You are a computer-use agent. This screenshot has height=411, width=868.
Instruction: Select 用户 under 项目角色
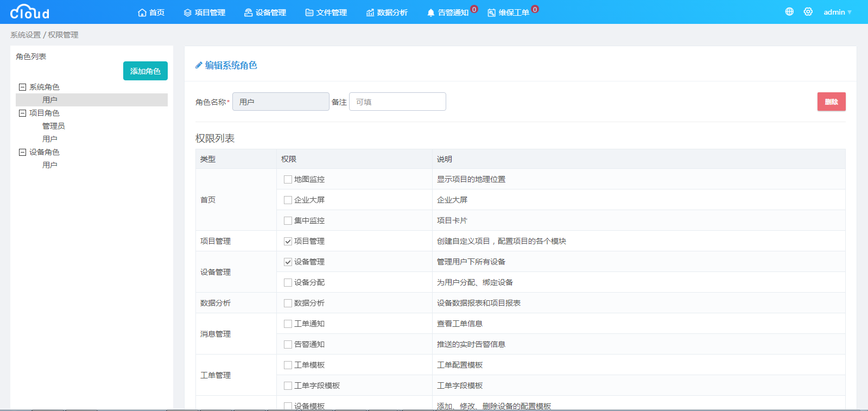tap(50, 139)
